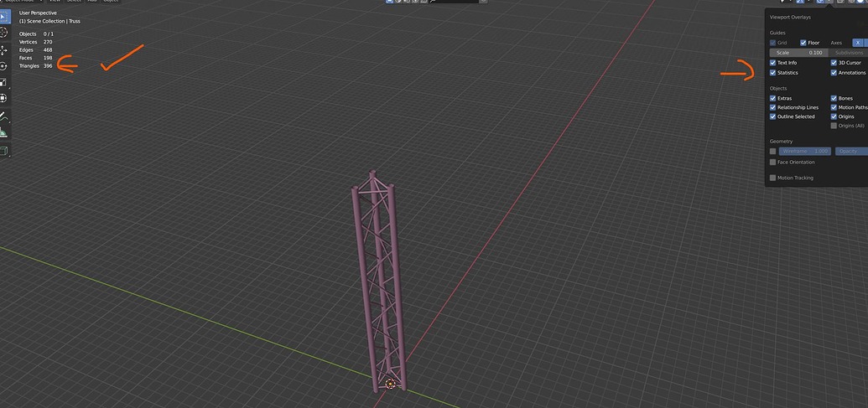Click the Subdivisions slider field
The image size is (868, 408).
point(848,53)
